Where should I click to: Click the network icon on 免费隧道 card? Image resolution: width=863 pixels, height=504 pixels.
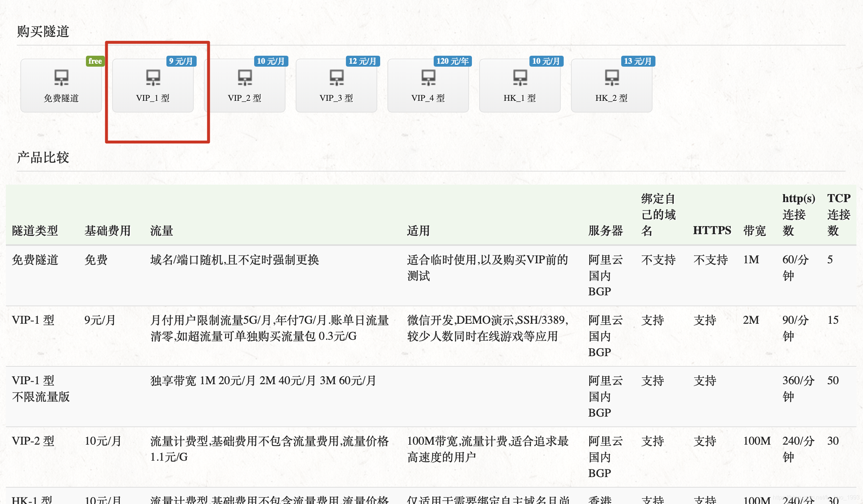(x=61, y=78)
